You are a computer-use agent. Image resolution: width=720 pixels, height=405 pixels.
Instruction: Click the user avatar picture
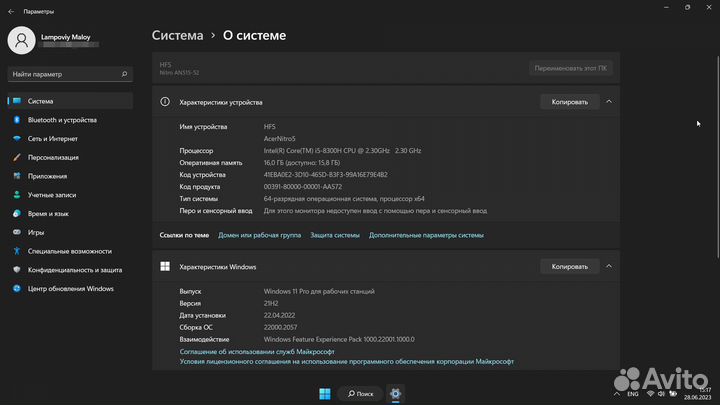21,40
